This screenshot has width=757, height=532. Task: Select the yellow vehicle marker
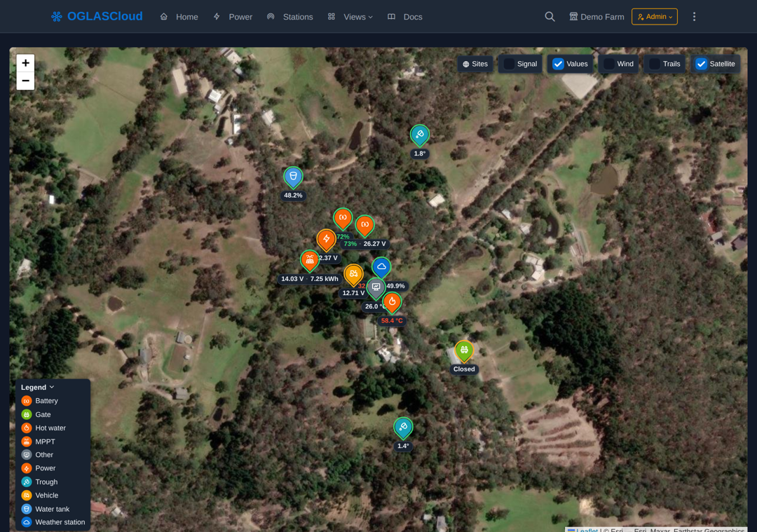click(x=353, y=274)
